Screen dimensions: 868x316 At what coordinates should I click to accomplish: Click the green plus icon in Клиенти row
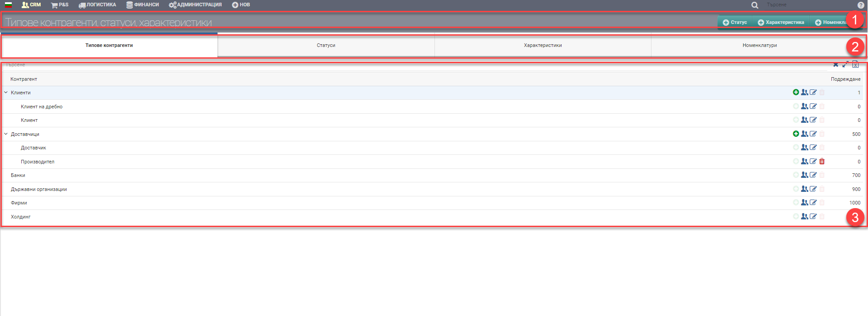tap(796, 92)
